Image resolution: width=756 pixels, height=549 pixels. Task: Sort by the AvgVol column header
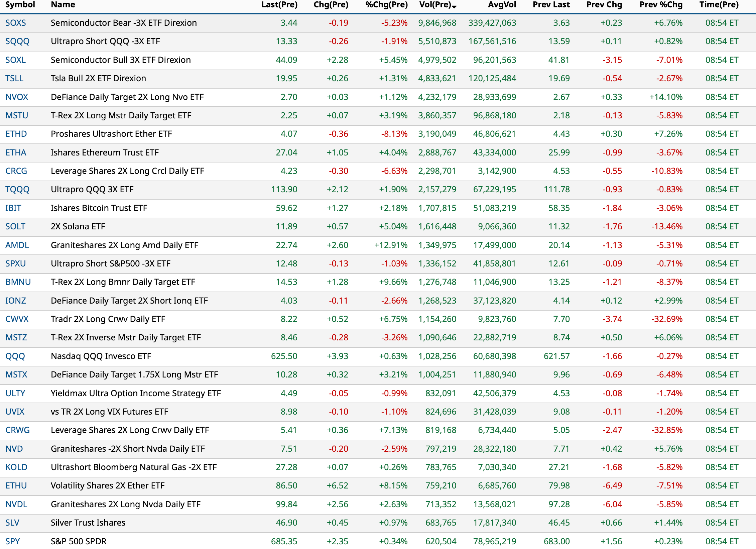point(502,5)
